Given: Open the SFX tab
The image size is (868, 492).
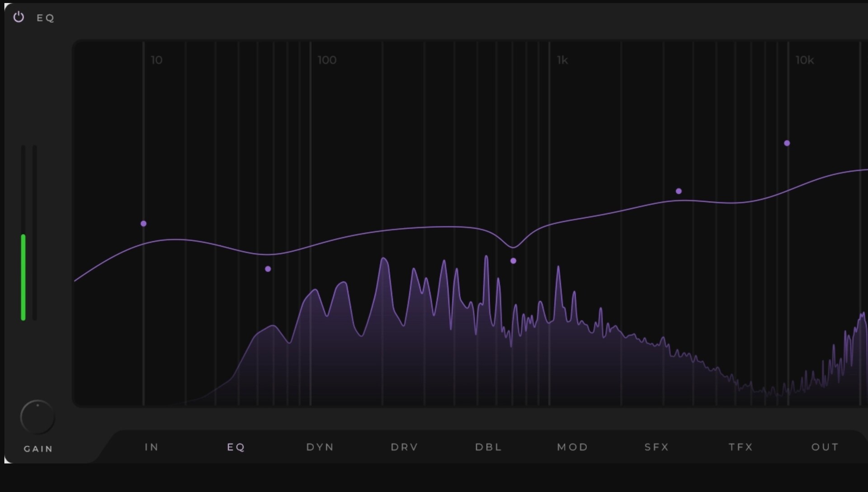Looking at the screenshot, I should pos(656,447).
